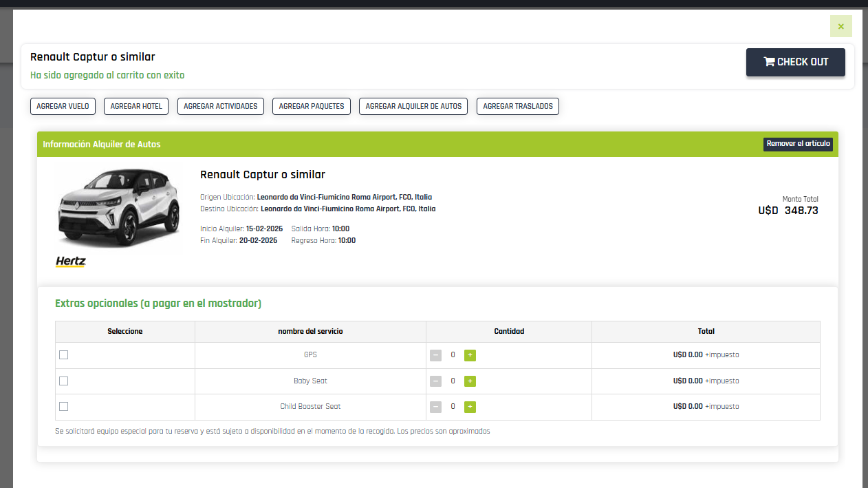
Task: Open Agregar Paquetes
Action: [312, 106]
